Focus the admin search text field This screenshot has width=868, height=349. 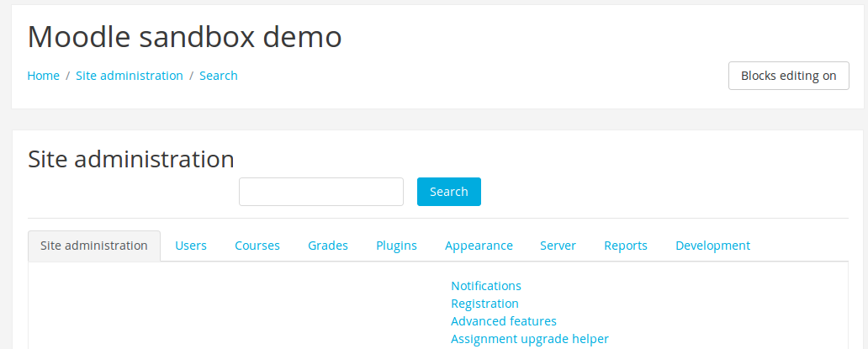point(321,192)
